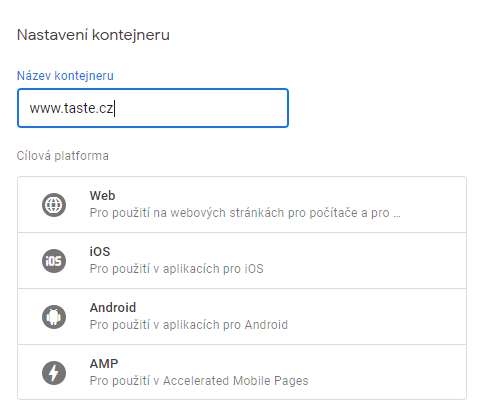
Task: Click the 'Pro použití v Accelerated Mobile Pages' text
Action: 199,381
